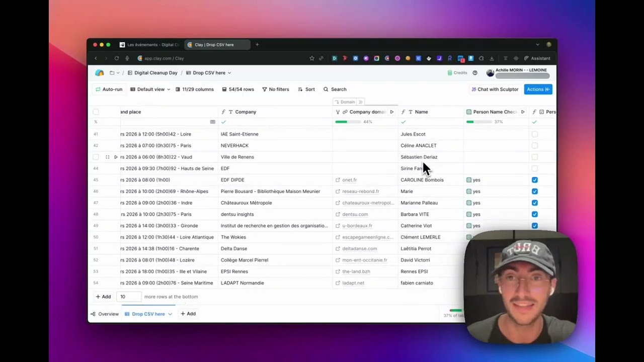Toggle the select-all header checkbox
The width and height of the screenshot is (644, 362).
tap(96, 112)
